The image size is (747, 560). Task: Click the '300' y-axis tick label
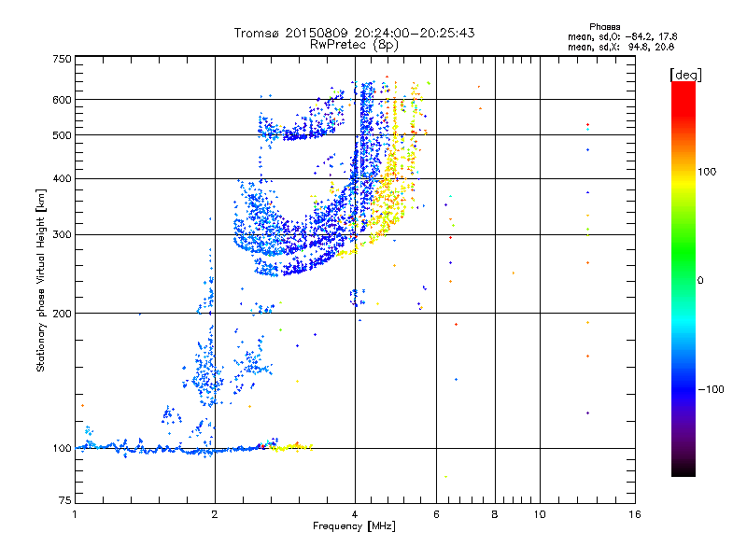point(62,235)
